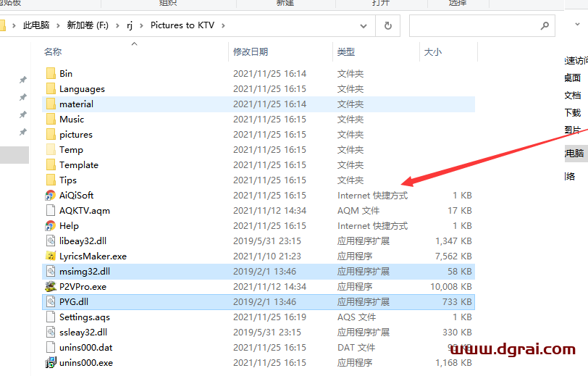
Task: Click the unins000.dat file icon
Action: (51, 347)
